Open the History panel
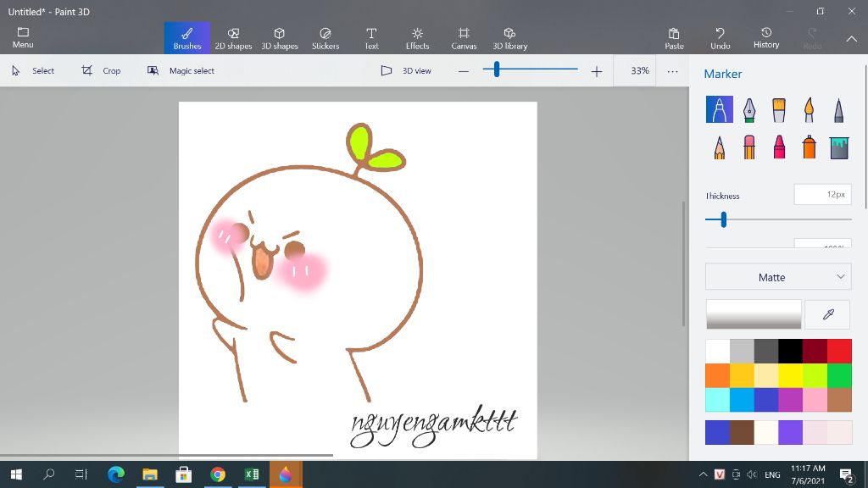This screenshot has height=488, width=868. click(x=766, y=38)
